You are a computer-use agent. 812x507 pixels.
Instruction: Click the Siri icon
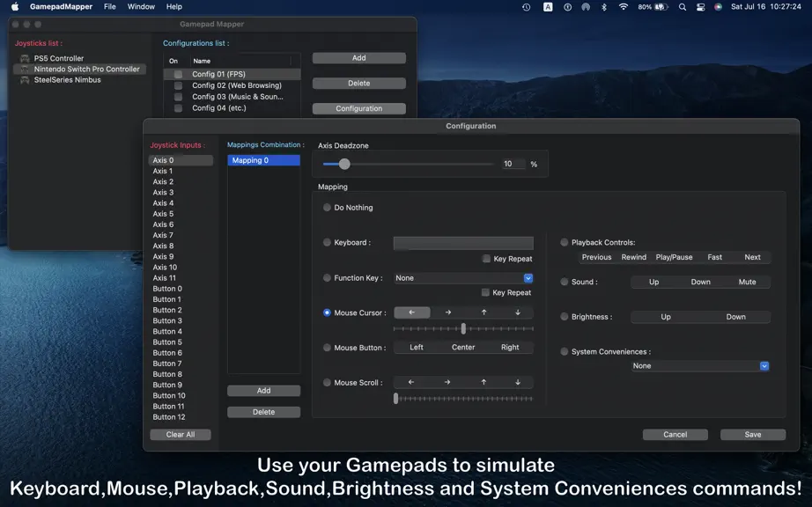[x=718, y=7]
